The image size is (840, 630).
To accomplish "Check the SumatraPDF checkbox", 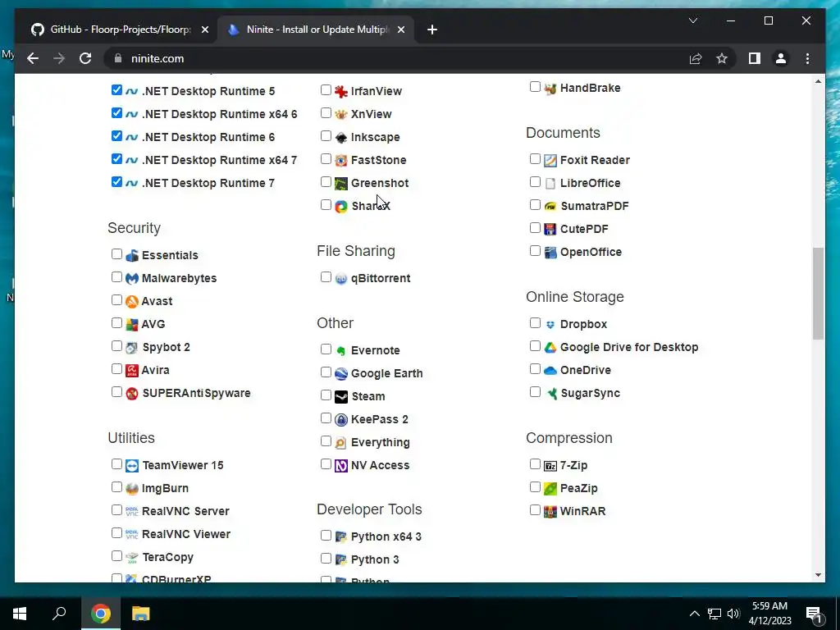I will click(535, 204).
